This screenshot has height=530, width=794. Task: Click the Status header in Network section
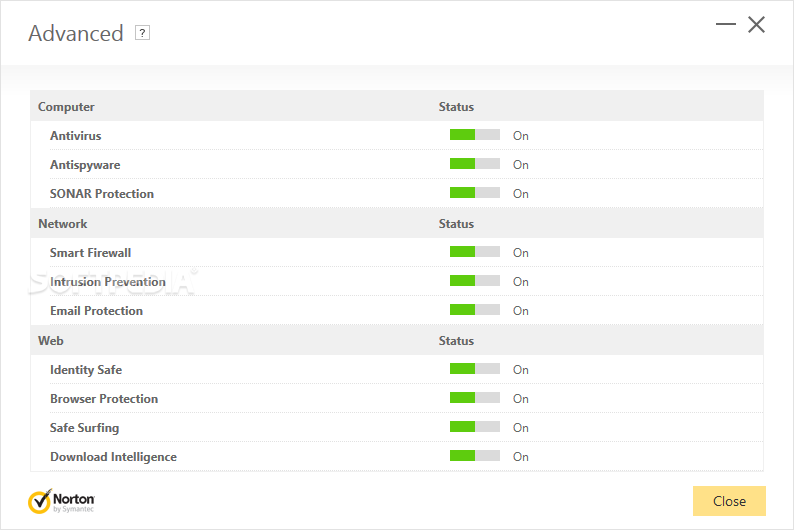[456, 224]
